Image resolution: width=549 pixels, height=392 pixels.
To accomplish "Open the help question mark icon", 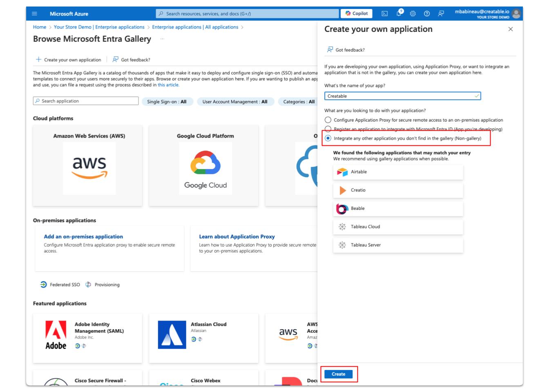I will click(x=427, y=13).
